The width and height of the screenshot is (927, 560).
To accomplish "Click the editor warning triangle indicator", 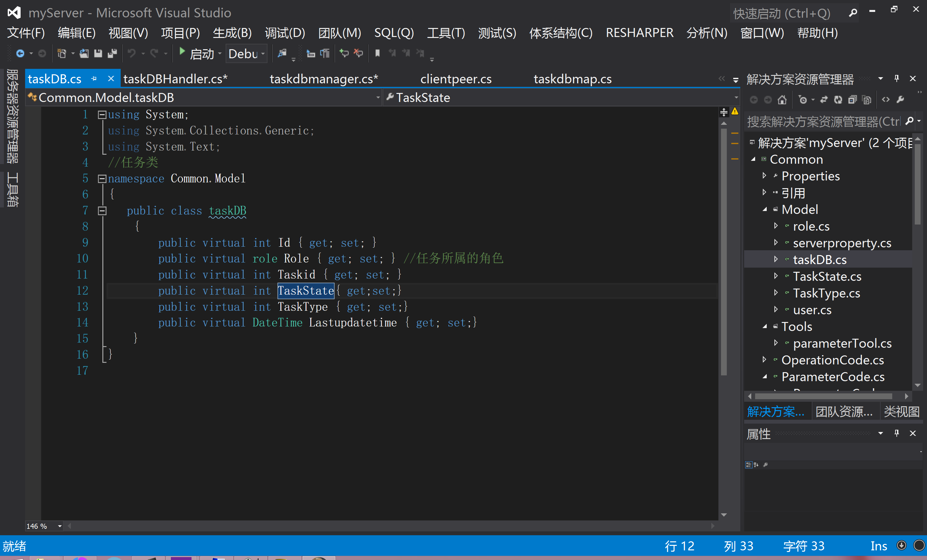I will click(735, 112).
